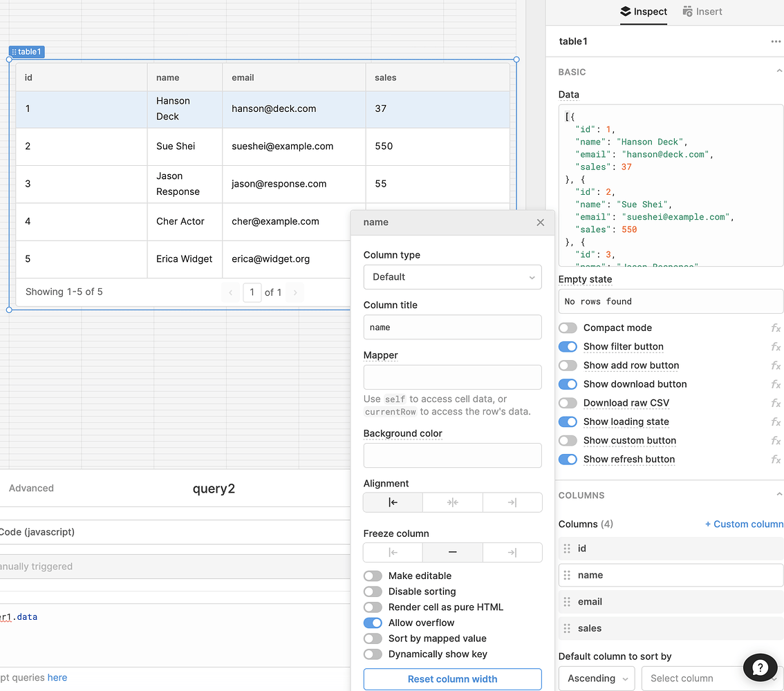Viewport: 784px width, 691px height.
Task: Close the name column settings popup
Action: (x=540, y=223)
